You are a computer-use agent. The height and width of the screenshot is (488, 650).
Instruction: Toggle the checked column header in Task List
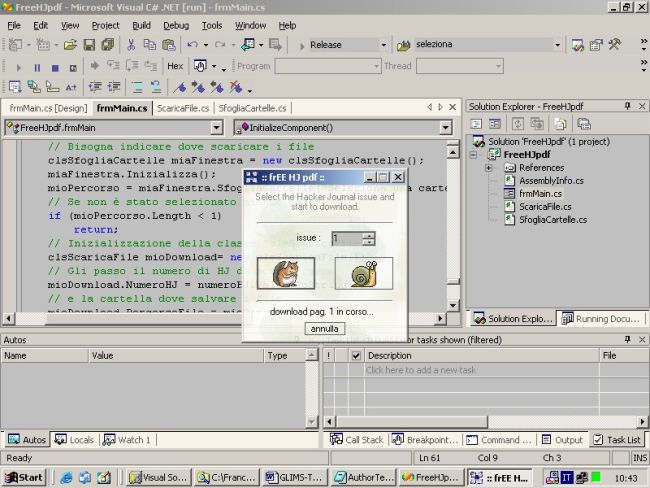point(356,355)
